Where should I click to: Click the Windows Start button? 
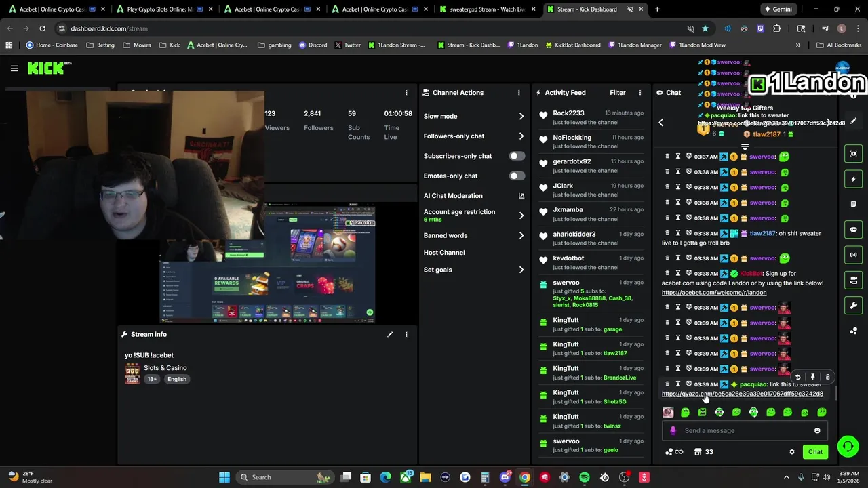[x=224, y=477]
